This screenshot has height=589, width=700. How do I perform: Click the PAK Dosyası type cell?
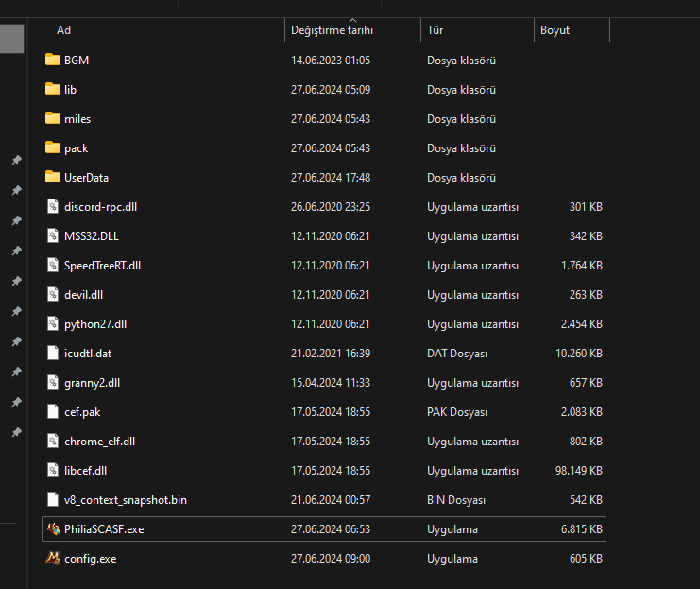tap(456, 412)
